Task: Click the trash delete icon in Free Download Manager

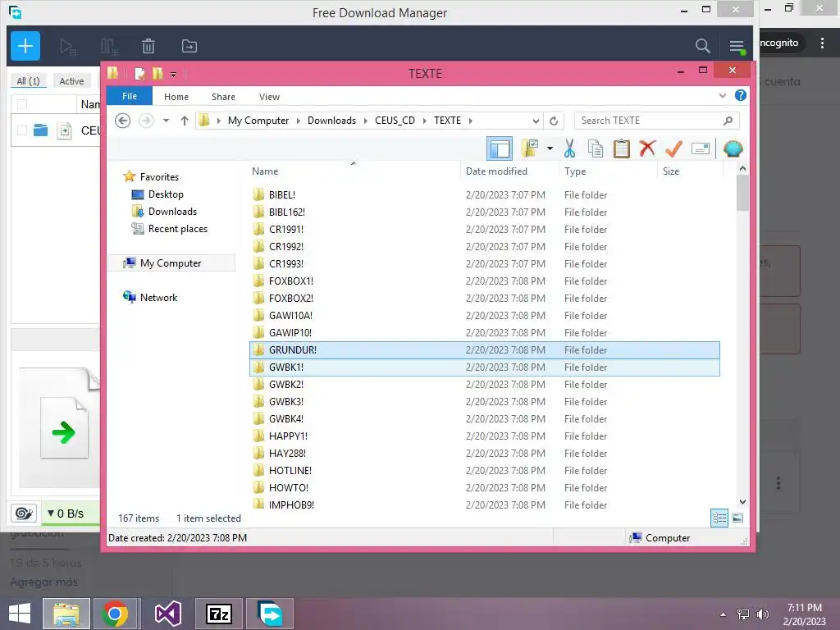Action: (x=148, y=47)
